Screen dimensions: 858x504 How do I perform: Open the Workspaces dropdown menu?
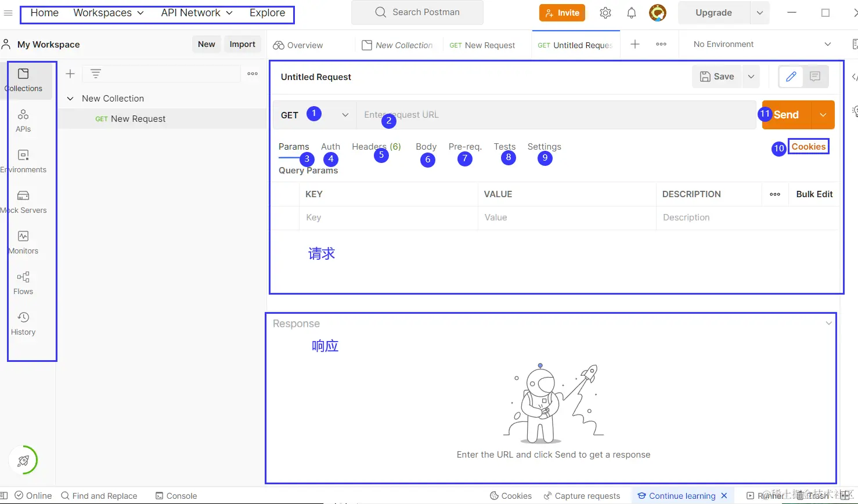(x=109, y=13)
